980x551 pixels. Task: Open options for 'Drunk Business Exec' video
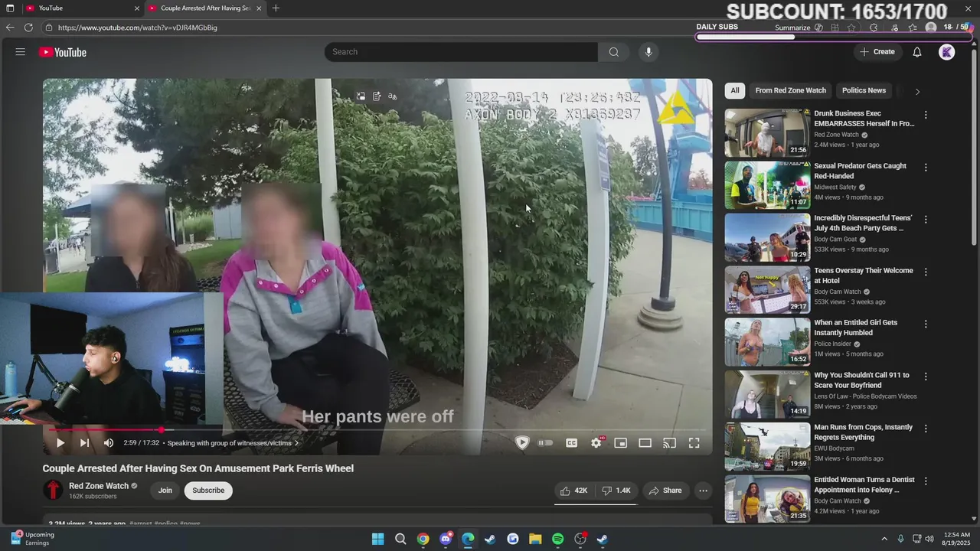tap(926, 115)
